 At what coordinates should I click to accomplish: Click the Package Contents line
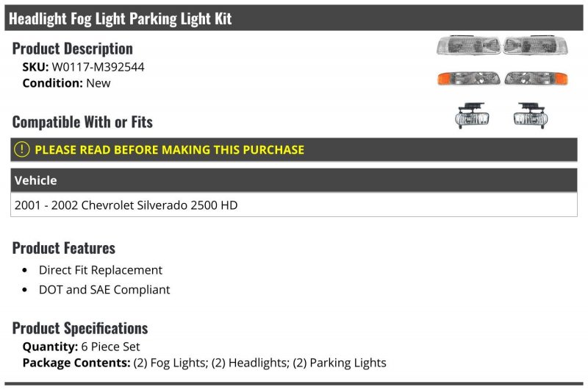coord(204,363)
